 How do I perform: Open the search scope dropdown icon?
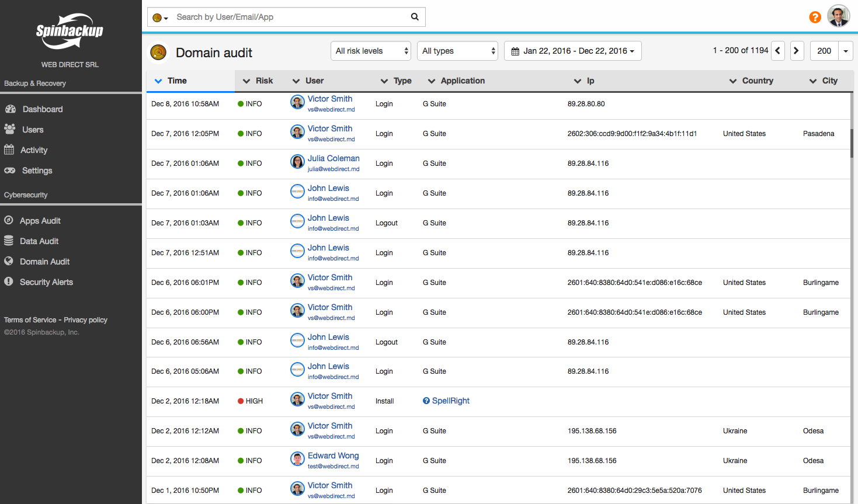[160, 18]
